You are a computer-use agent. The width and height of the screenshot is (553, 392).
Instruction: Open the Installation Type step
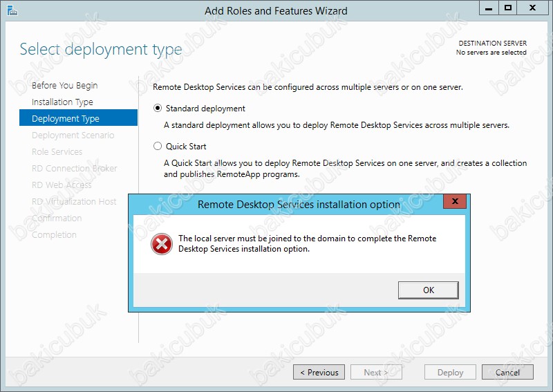point(62,102)
